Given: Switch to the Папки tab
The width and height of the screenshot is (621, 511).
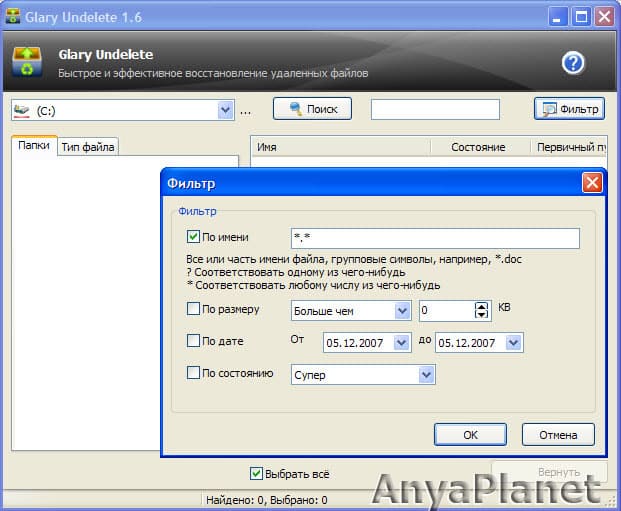Looking at the screenshot, I should [x=34, y=145].
